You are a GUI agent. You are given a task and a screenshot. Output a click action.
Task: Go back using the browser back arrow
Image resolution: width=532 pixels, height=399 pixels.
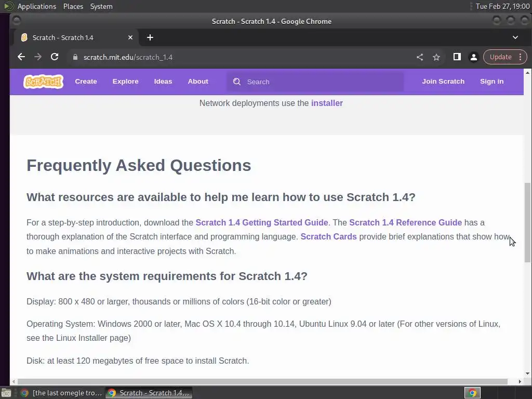point(21,57)
